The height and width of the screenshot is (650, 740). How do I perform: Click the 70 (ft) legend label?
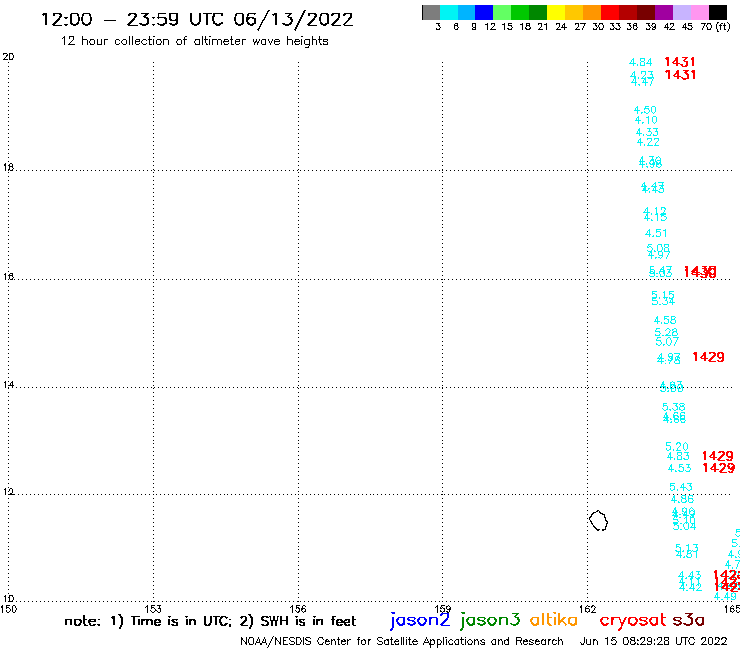pyautogui.click(x=715, y=26)
